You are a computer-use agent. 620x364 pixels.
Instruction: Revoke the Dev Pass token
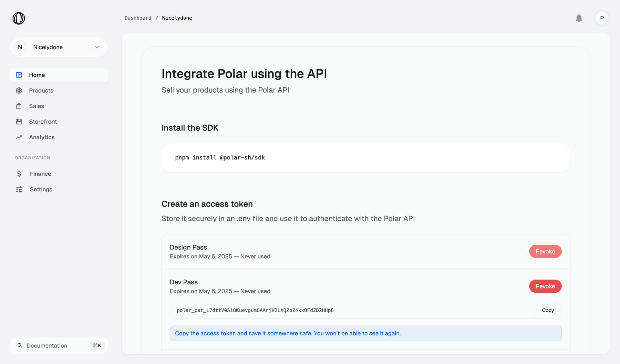pyautogui.click(x=545, y=286)
